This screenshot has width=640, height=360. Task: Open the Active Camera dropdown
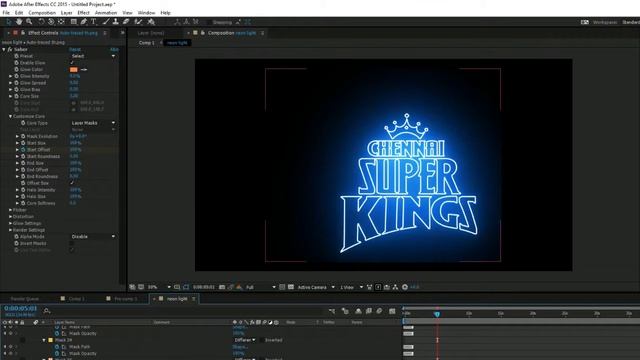click(x=316, y=287)
